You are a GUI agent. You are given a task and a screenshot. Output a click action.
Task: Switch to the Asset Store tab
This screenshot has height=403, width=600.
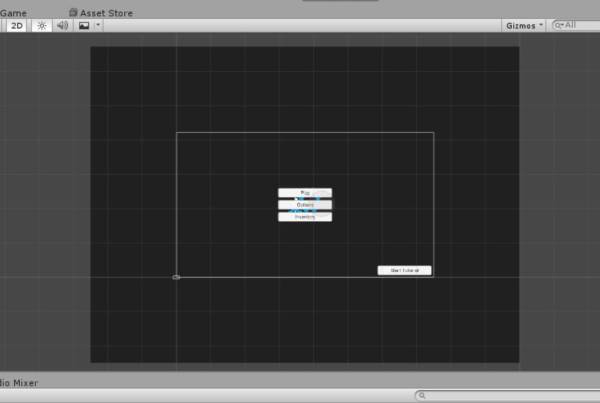coord(105,13)
